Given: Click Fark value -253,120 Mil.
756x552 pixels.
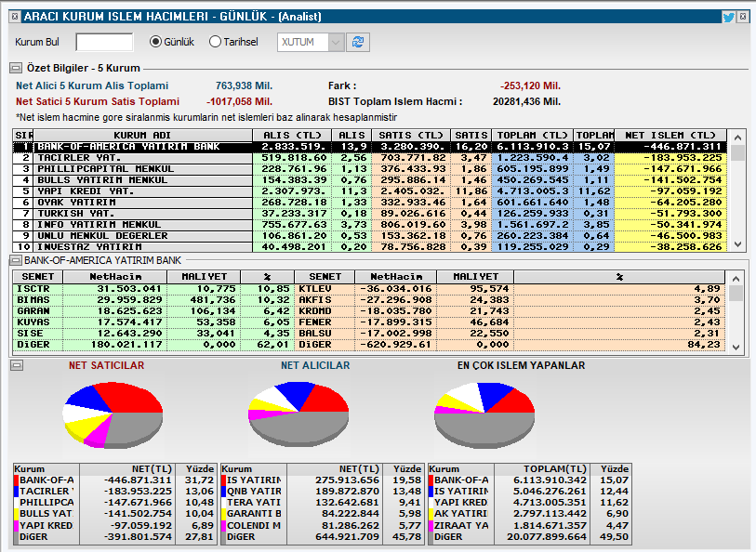Looking at the screenshot, I should 530,86.
